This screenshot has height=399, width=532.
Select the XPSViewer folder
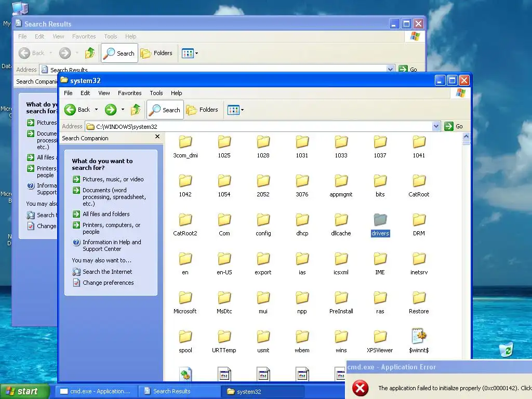tap(380, 342)
